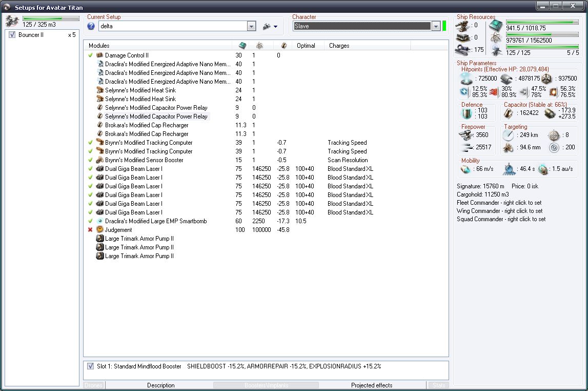The width and height of the screenshot is (588, 391).
Task: Open the Character dropdown showing Slave
Action: [435, 26]
